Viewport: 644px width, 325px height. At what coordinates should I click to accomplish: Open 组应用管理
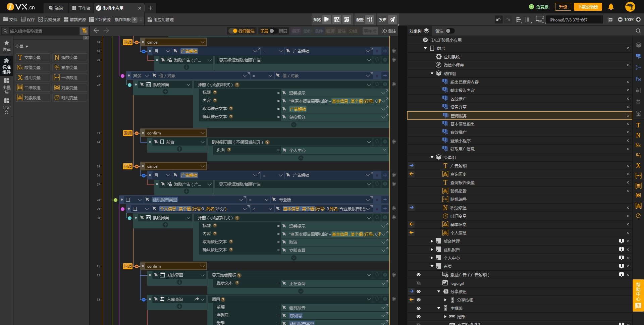click(160, 19)
